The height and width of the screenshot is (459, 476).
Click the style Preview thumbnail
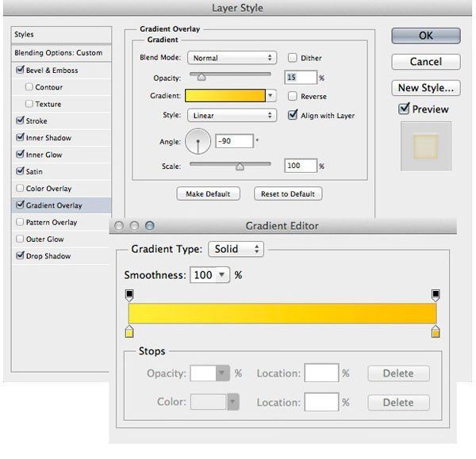point(425,147)
